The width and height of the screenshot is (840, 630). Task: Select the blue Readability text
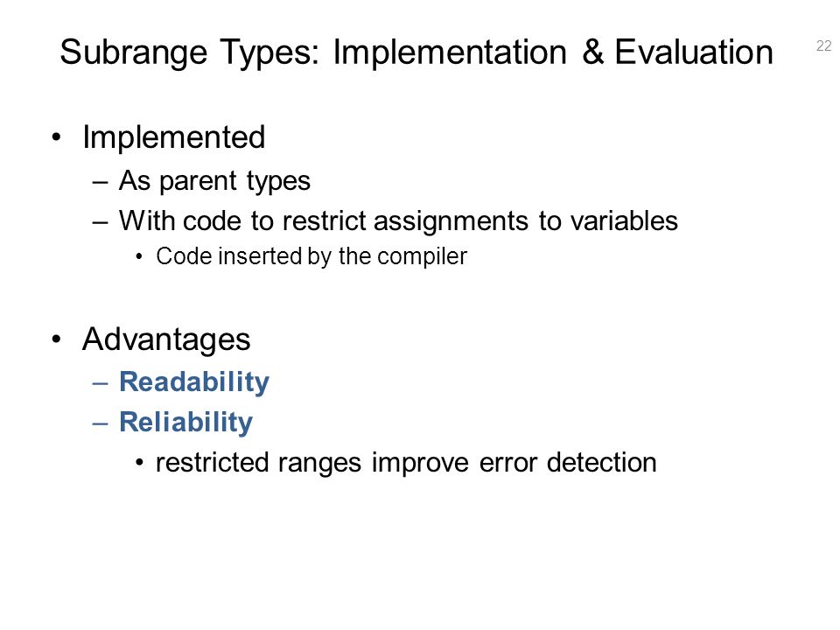[194, 382]
